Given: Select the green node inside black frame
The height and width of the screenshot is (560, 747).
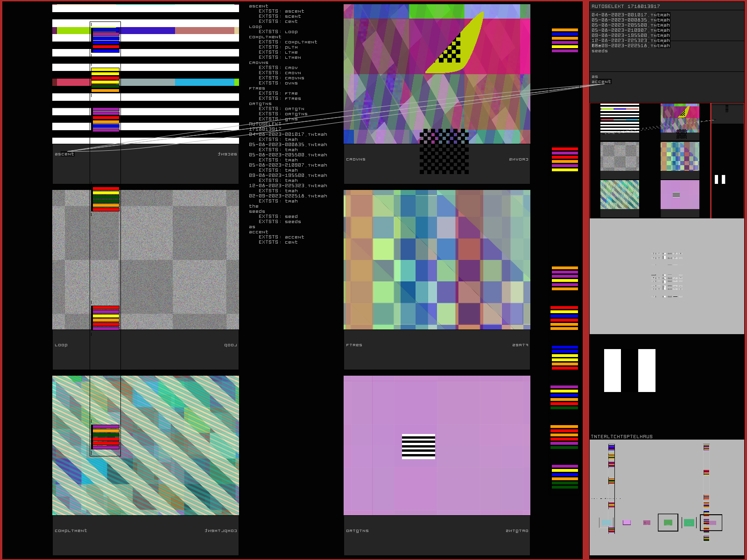Looking at the screenshot, I should coord(668,523).
